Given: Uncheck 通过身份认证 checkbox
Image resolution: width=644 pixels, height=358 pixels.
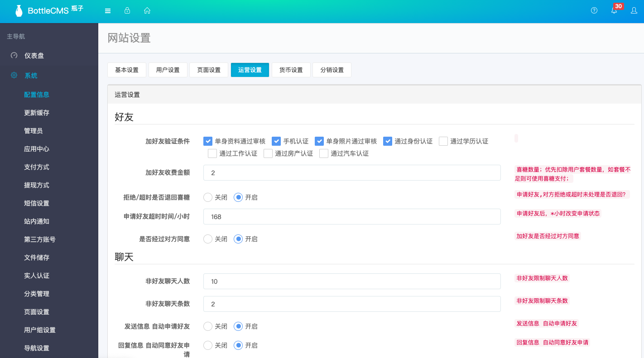Looking at the screenshot, I should [x=388, y=141].
